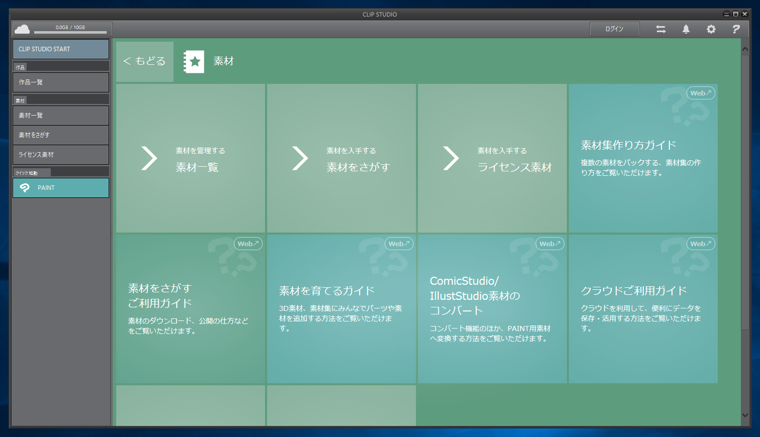Go back with the もどる button
Screen dimensions: 760x437
[144, 61]
